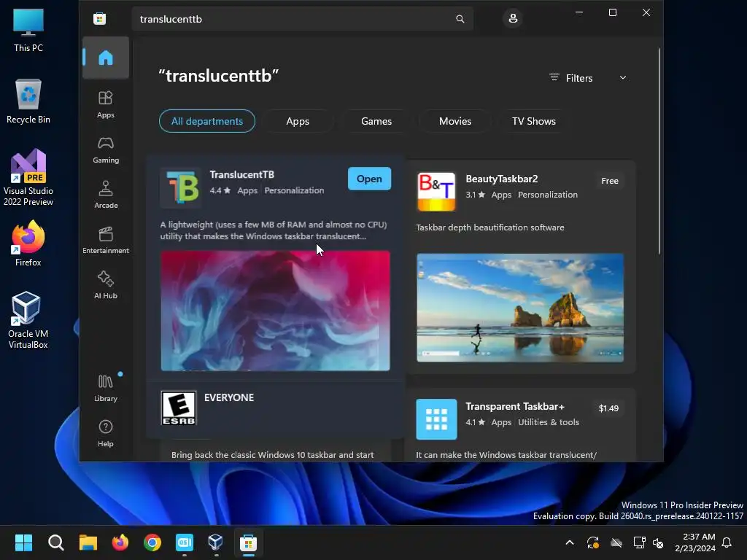Click the 'Utilities & tools' category text
The height and width of the screenshot is (560, 747).
click(x=549, y=422)
